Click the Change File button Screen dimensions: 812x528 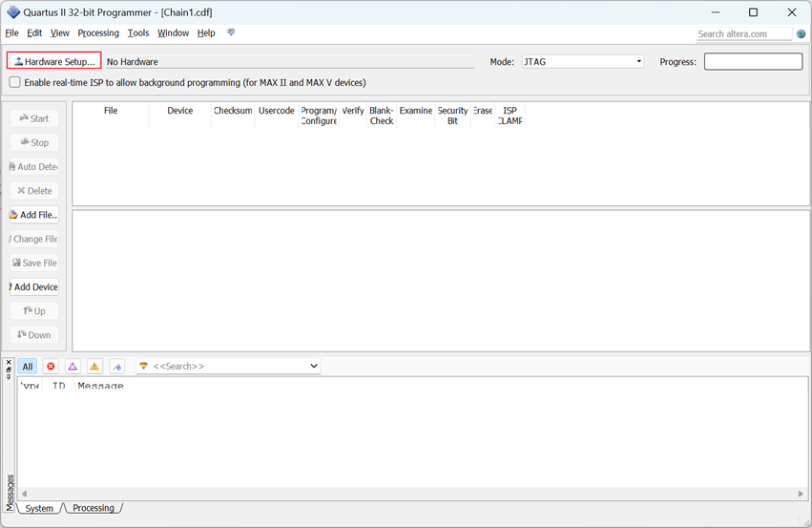click(x=34, y=239)
